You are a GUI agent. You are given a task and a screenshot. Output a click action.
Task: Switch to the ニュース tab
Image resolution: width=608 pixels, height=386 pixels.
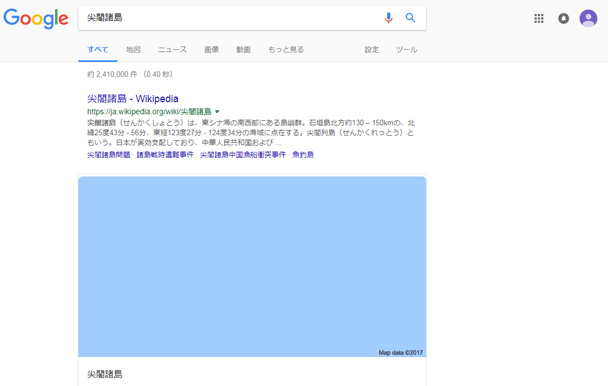tap(173, 50)
